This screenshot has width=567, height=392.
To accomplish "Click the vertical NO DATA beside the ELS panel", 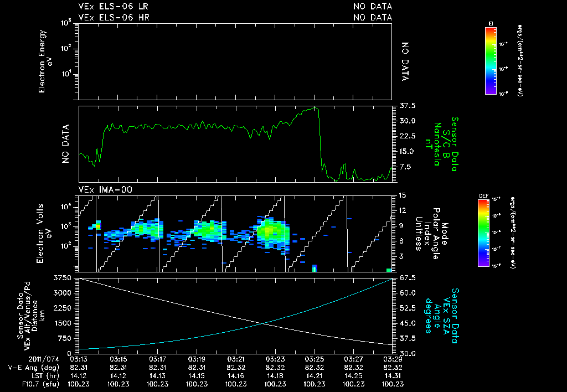I will click(x=405, y=61).
